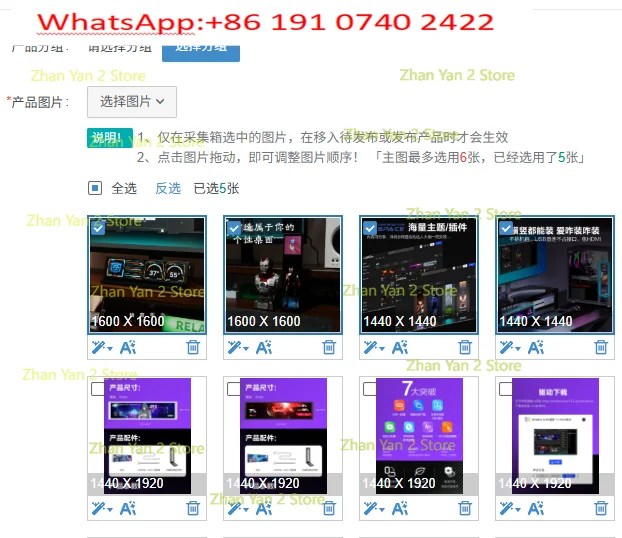Delete the 驱动下载 image with trash icon
Image resolution: width=622 pixels, height=538 pixels.
click(601, 508)
